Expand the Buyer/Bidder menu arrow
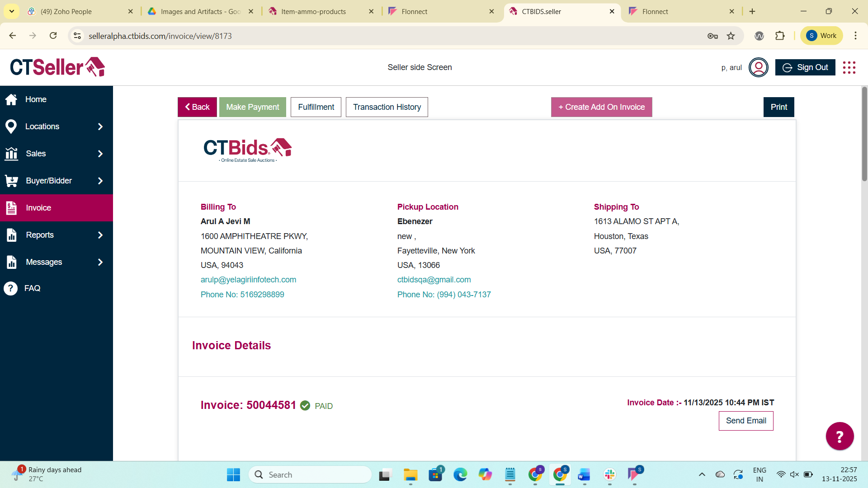868x488 pixels. [x=100, y=181]
